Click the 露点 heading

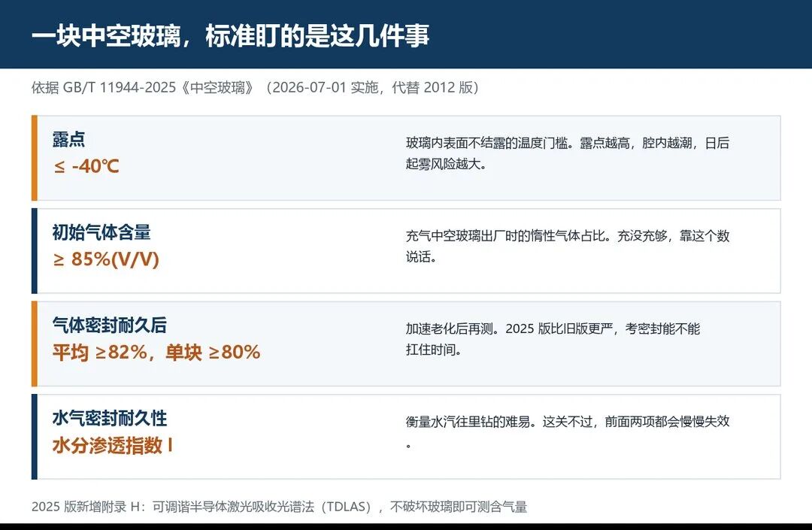[69, 140]
